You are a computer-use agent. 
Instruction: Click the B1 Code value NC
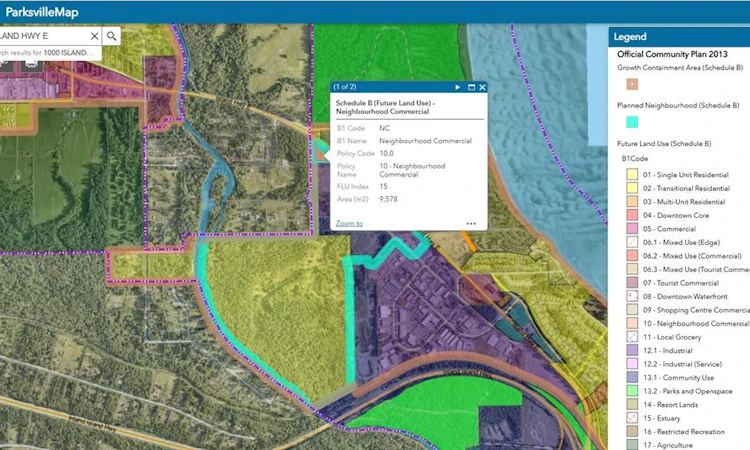pyautogui.click(x=385, y=128)
